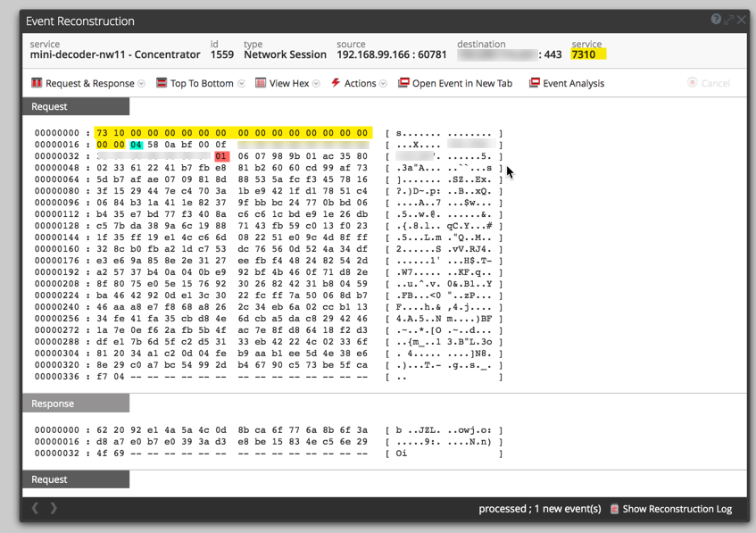Select the first Request section header

[x=50, y=106]
